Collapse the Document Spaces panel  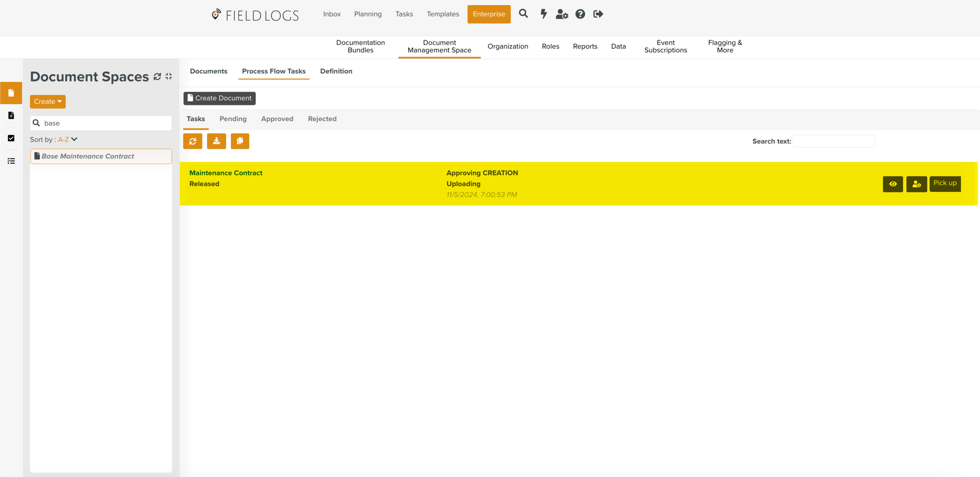pos(169,76)
